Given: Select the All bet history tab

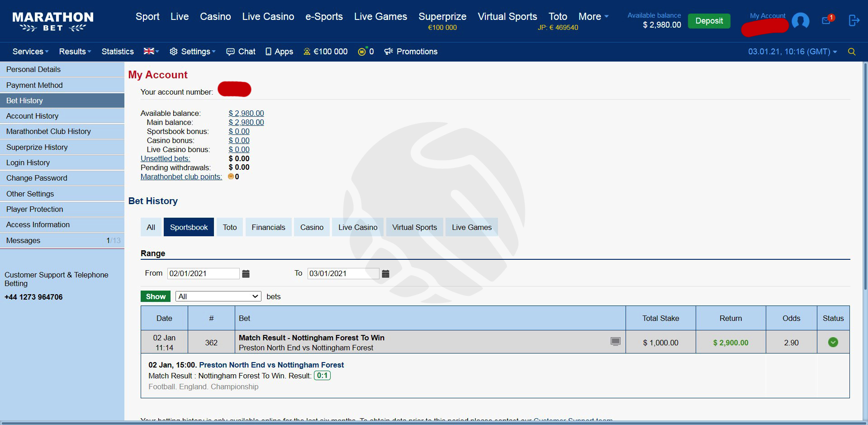Looking at the screenshot, I should (x=151, y=227).
